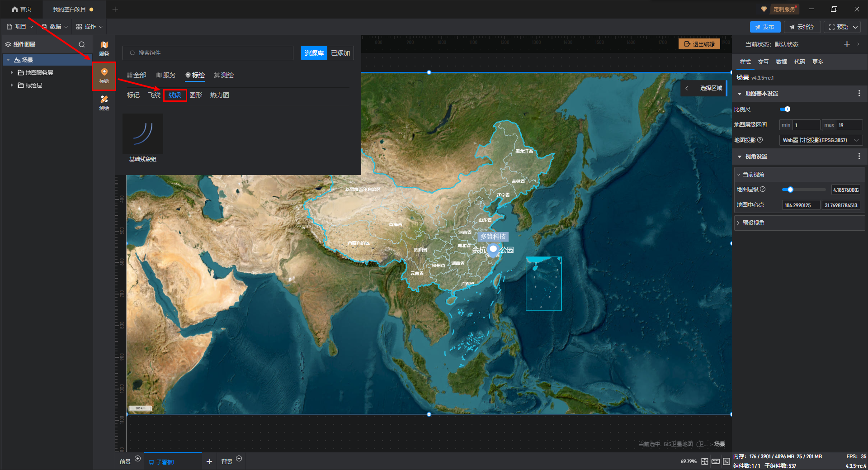
Task: Select the 基础线段组 component thumbnail
Action: pyautogui.click(x=143, y=134)
